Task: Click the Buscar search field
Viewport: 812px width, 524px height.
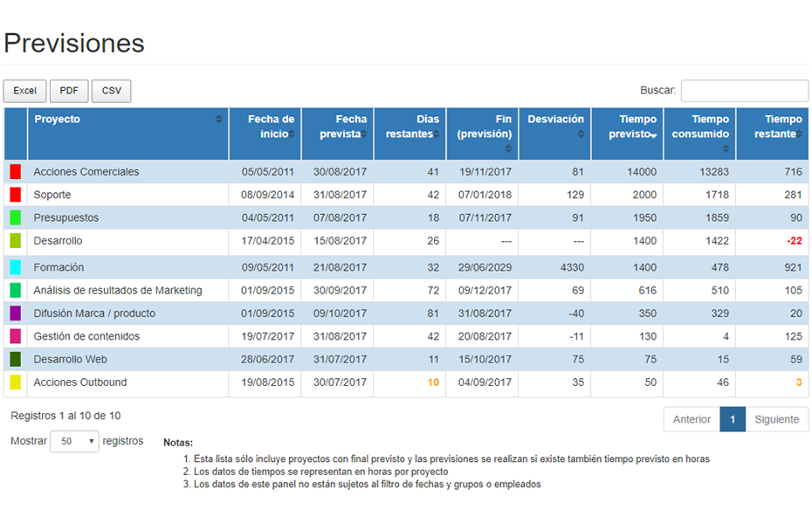Action: point(744,91)
